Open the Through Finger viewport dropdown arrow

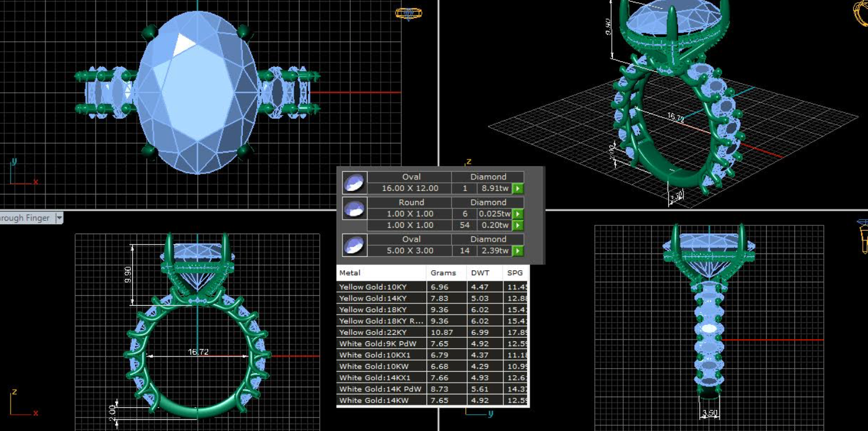59,218
